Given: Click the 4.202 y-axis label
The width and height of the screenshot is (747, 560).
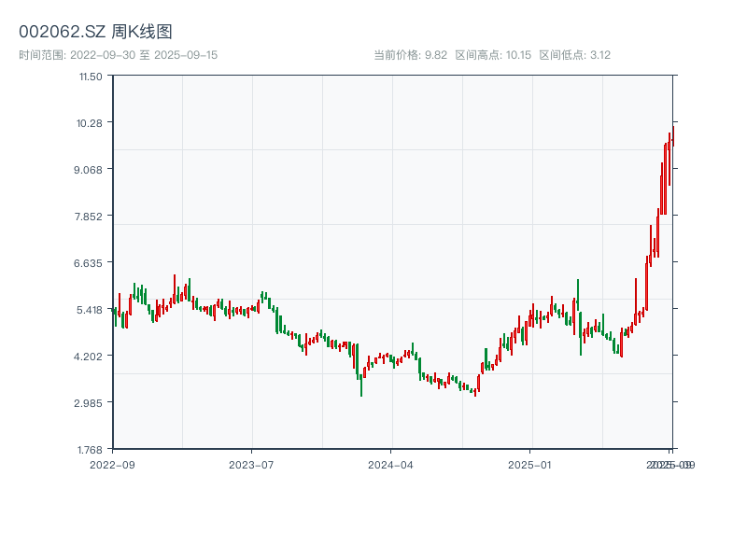Looking at the screenshot, I should click(88, 357).
